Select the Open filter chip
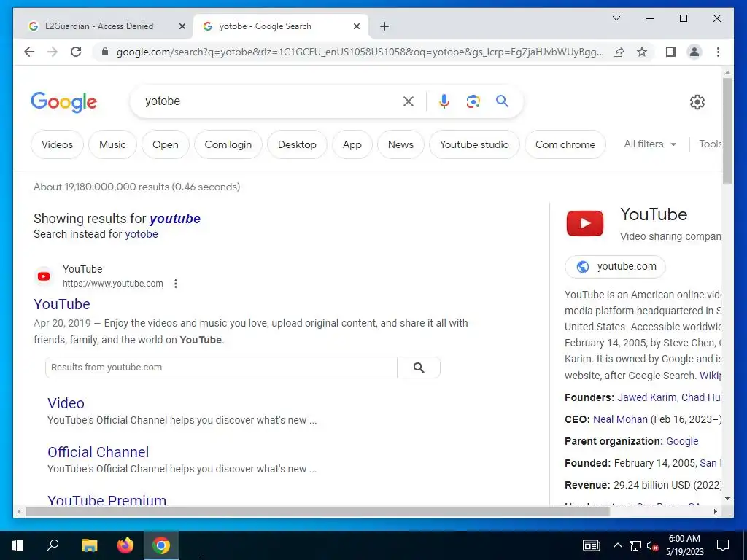The height and width of the screenshot is (560, 747). 166,144
